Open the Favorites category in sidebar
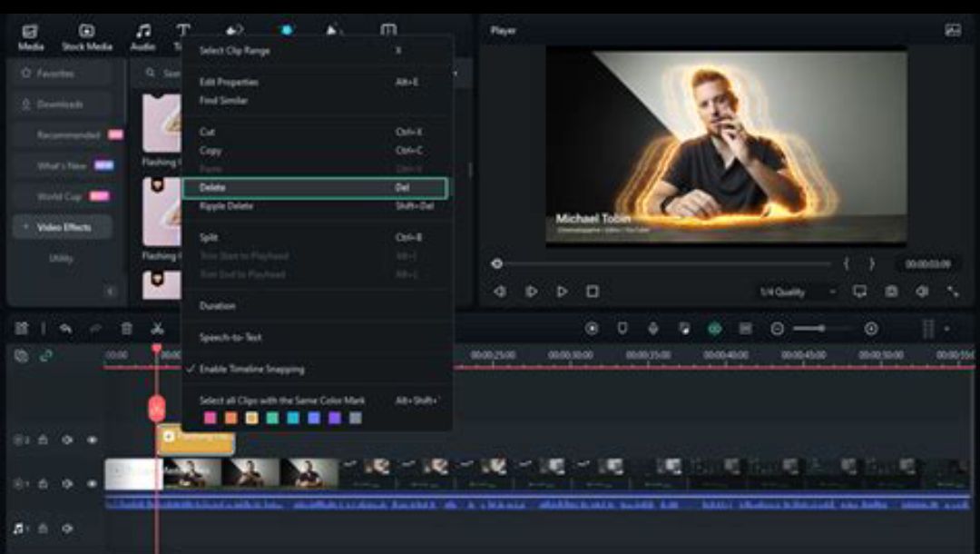 (62, 74)
